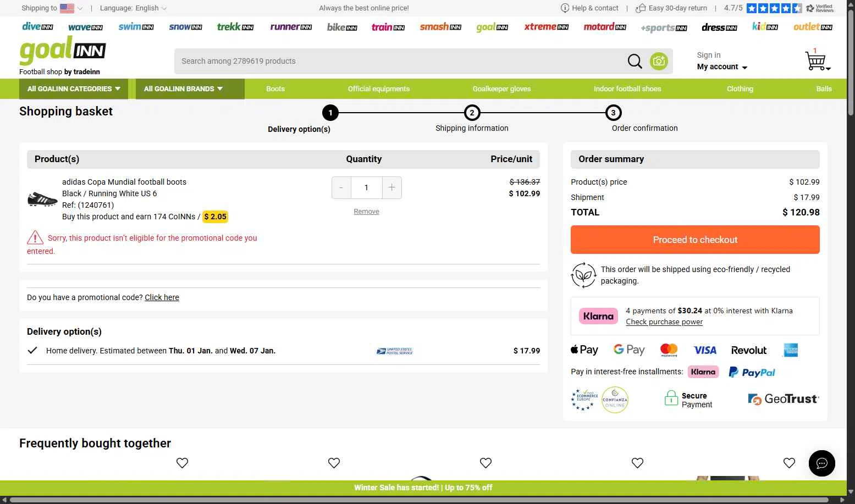Image resolution: width=855 pixels, height=504 pixels.
Task: Favorite the second Frequently bought together item
Action: coord(334,463)
